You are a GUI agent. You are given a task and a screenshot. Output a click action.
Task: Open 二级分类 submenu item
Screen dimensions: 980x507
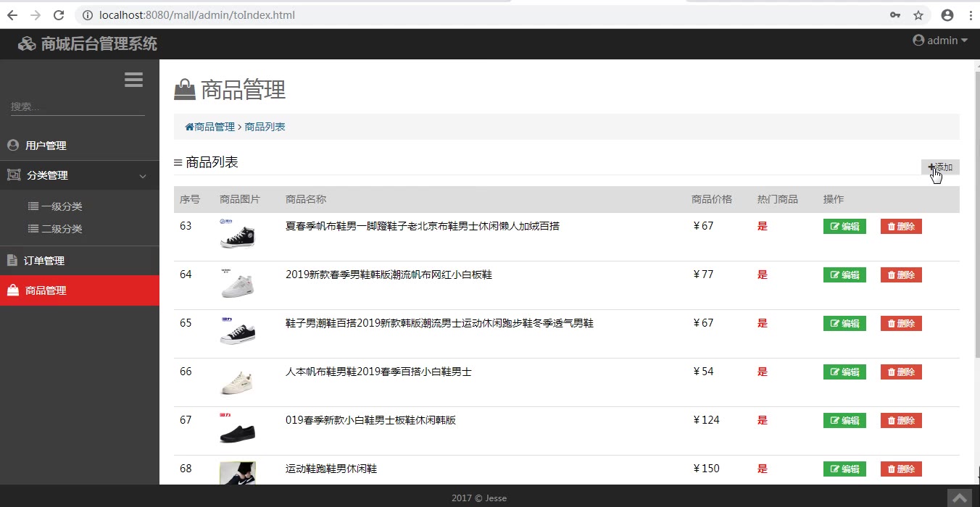point(55,229)
